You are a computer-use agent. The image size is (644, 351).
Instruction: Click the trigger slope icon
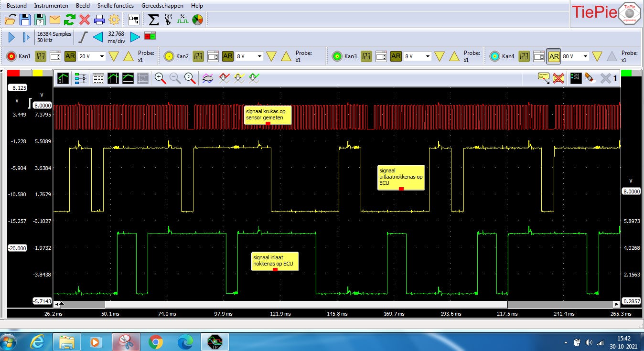83,37
